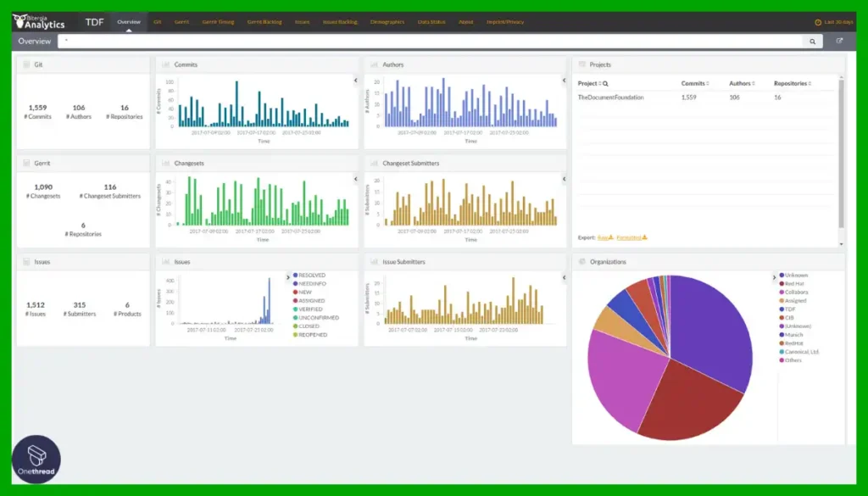Collapse the Issues chart legend arrow

coord(288,277)
